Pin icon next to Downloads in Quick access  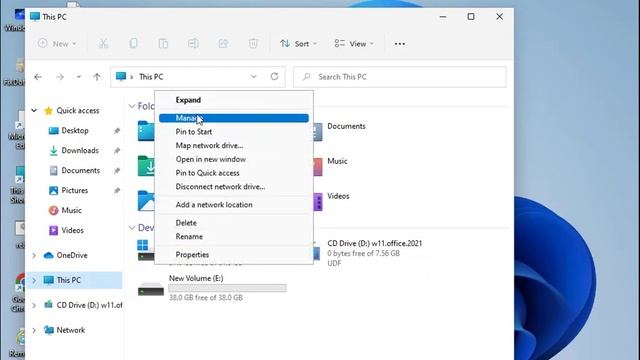(x=117, y=151)
